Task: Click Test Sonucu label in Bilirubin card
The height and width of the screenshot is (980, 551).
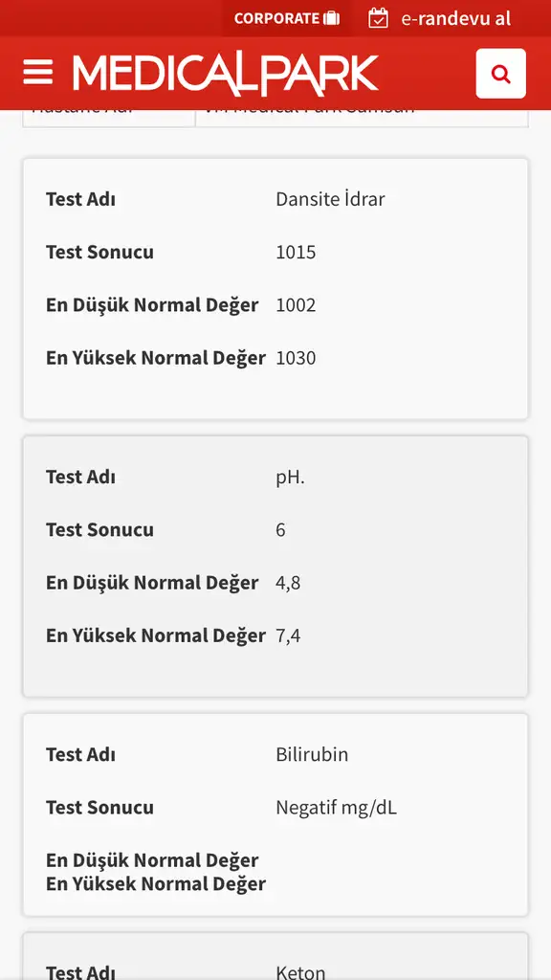Action: [99, 808]
